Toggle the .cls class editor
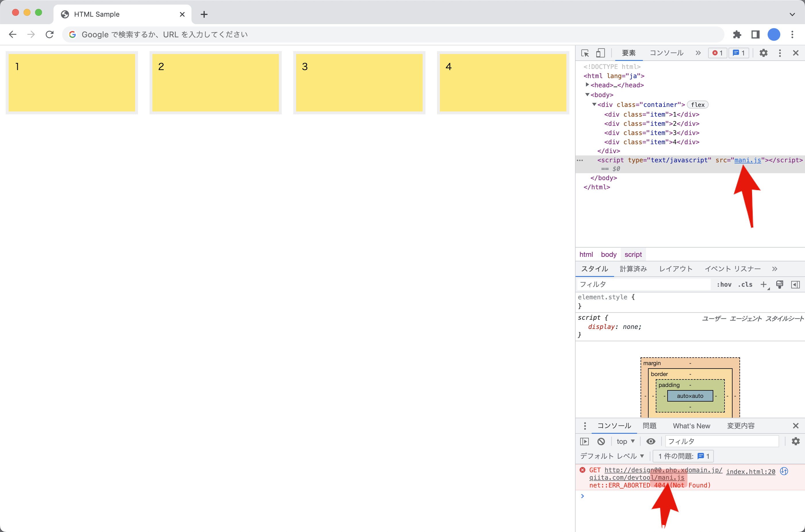The image size is (805, 532). point(745,284)
